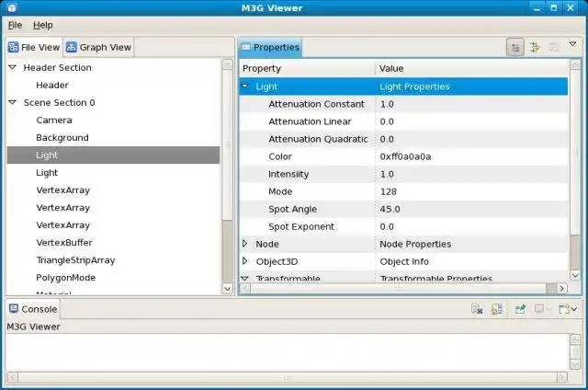Click the greyed Restore Default Value icon
This screenshot has height=390, width=588.
554,47
